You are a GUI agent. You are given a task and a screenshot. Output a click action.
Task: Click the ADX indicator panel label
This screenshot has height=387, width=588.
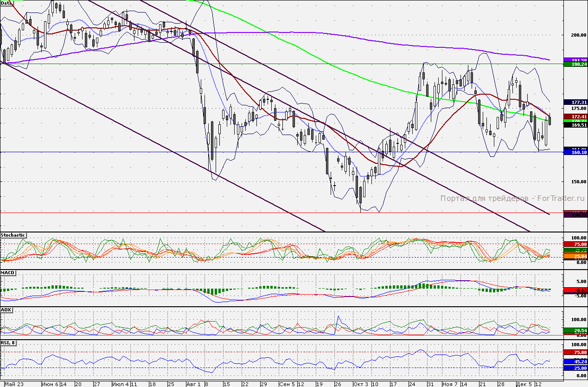[x=6, y=309]
